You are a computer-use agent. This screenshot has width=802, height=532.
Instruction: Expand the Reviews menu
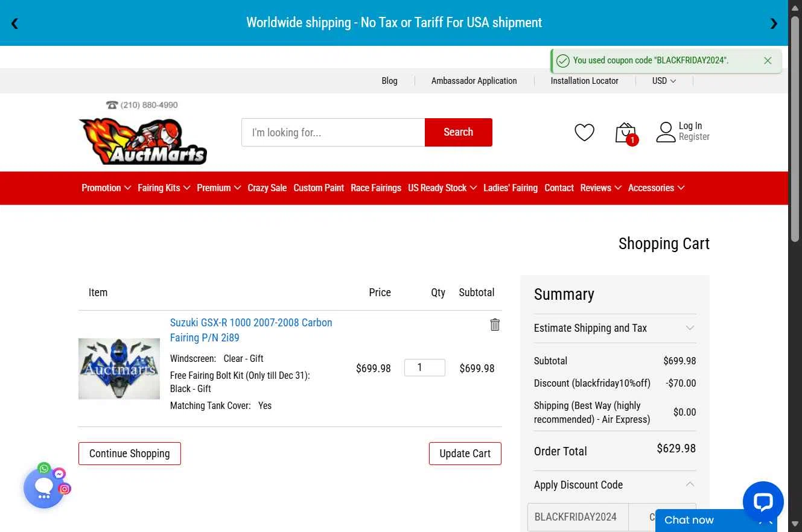pos(600,188)
